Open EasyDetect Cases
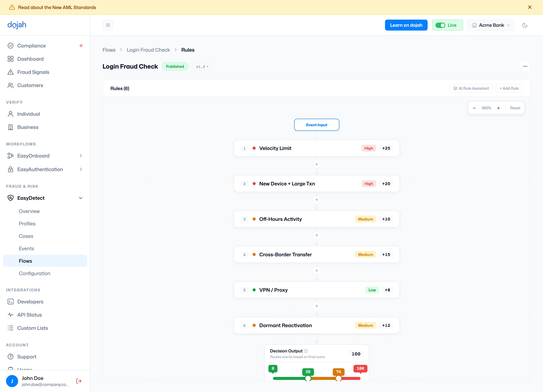This screenshot has width=543, height=392. [x=45, y=236]
